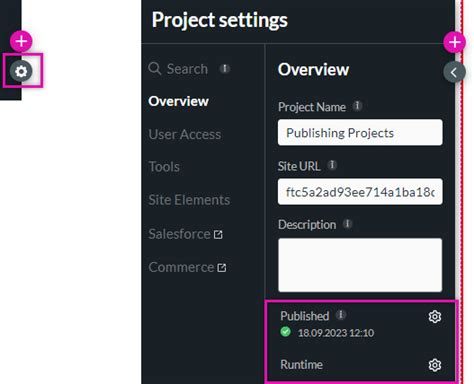Open project settings gear in left sidebar
474x384 pixels.
coord(21,71)
